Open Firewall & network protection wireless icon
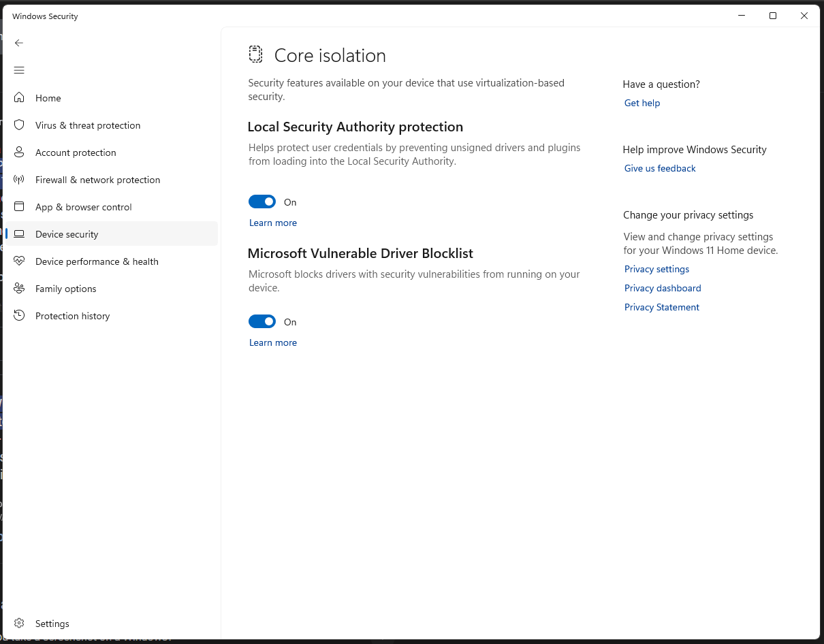 coord(20,179)
